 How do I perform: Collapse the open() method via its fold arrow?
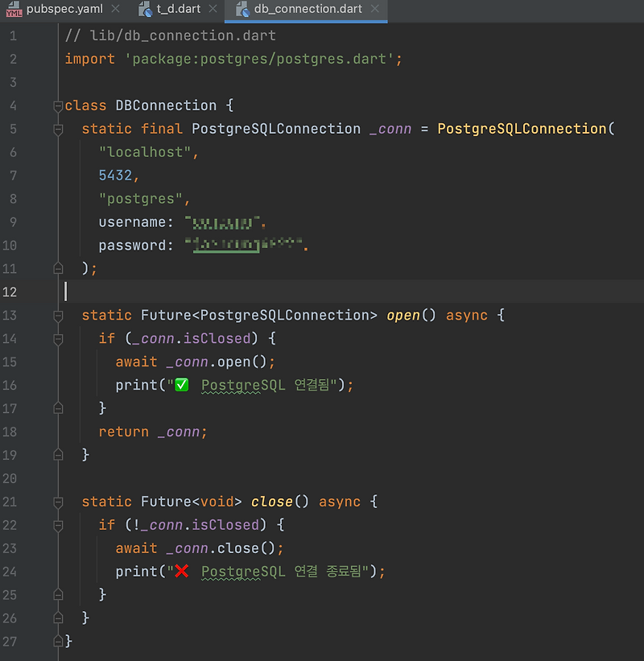57,316
